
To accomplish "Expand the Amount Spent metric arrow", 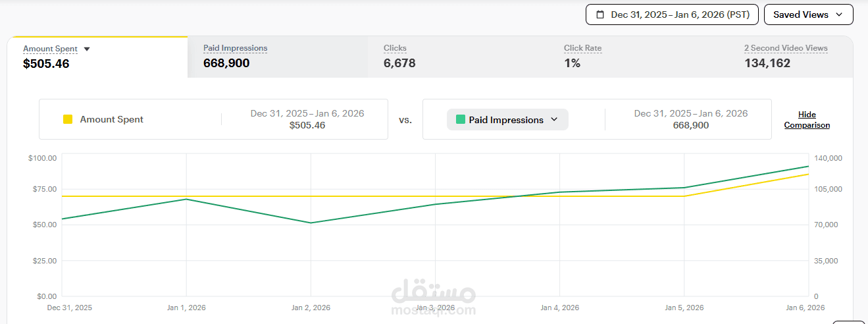I will point(87,49).
